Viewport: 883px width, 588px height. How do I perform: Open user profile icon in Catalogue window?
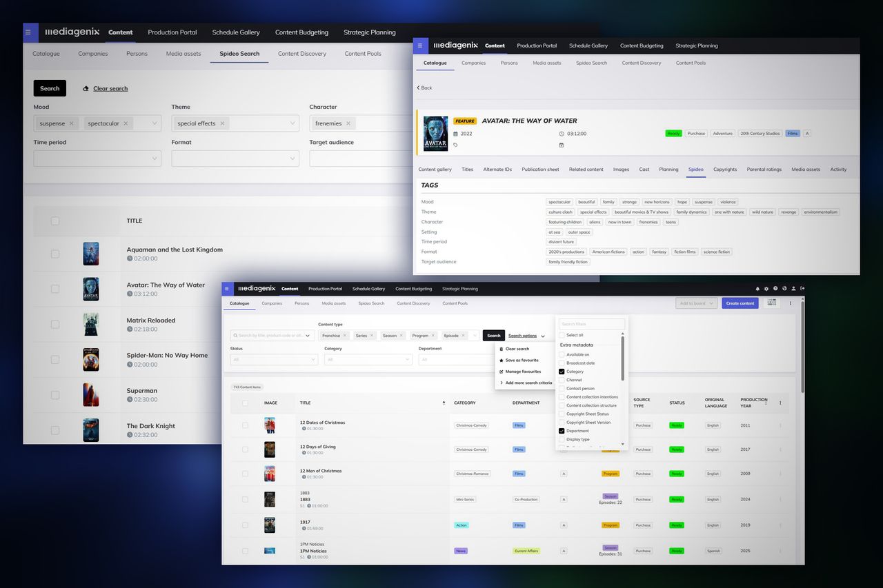point(793,289)
